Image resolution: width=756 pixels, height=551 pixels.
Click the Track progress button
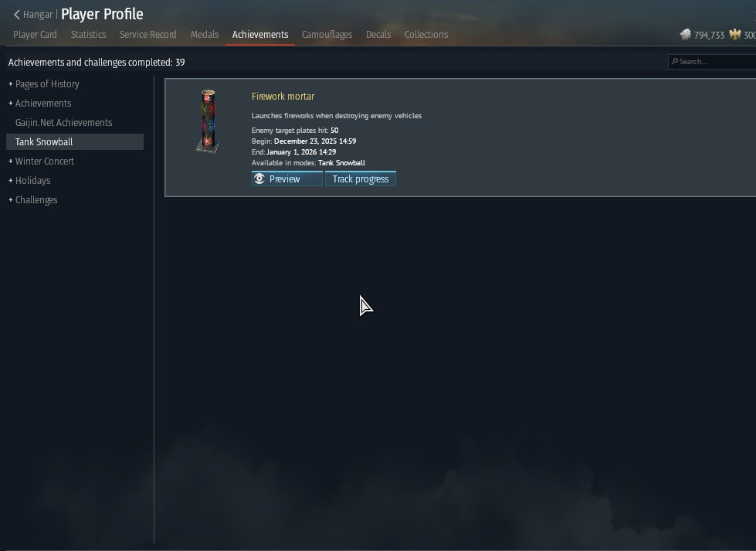pos(360,179)
